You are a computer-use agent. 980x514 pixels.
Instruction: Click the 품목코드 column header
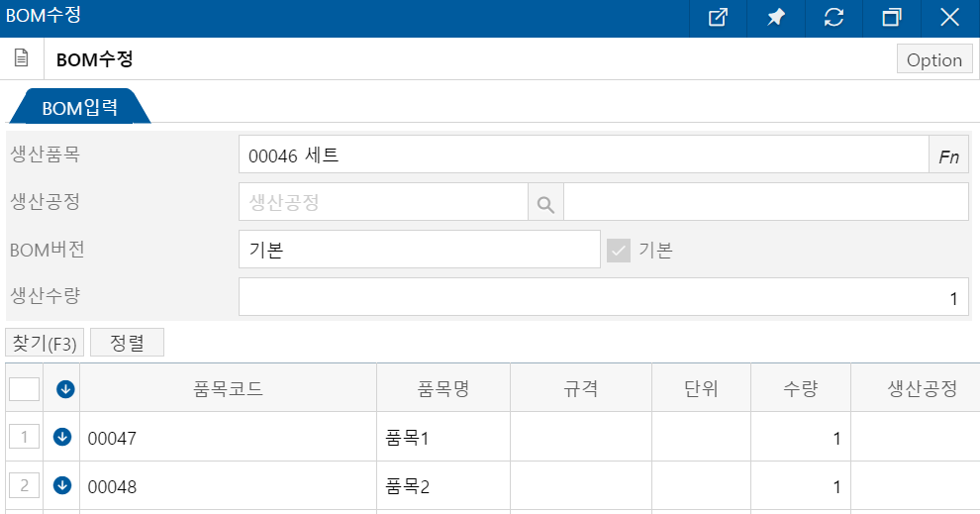click(x=228, y=388)
